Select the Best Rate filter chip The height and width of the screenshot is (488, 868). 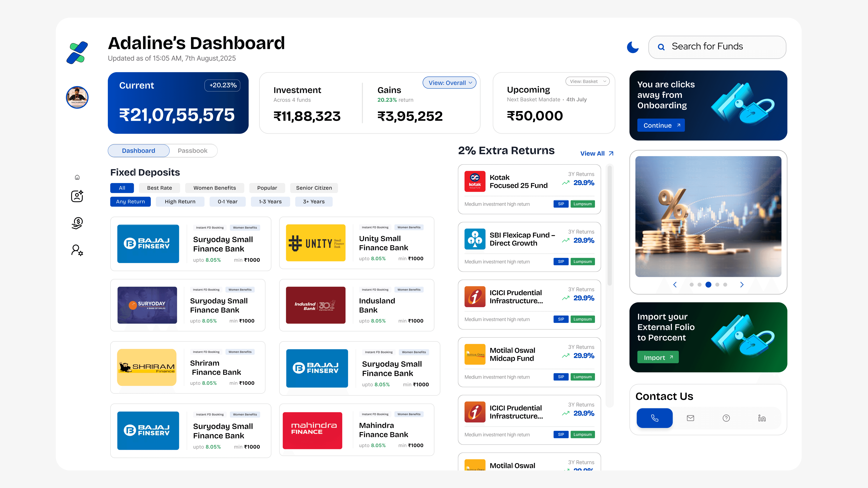(159, 188)
